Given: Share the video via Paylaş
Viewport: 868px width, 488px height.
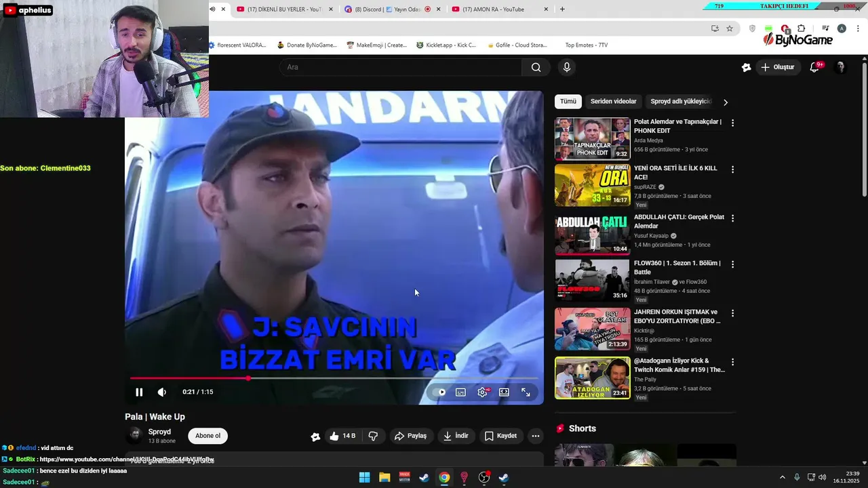Looking at the screenshot, I should click(411, 436).
